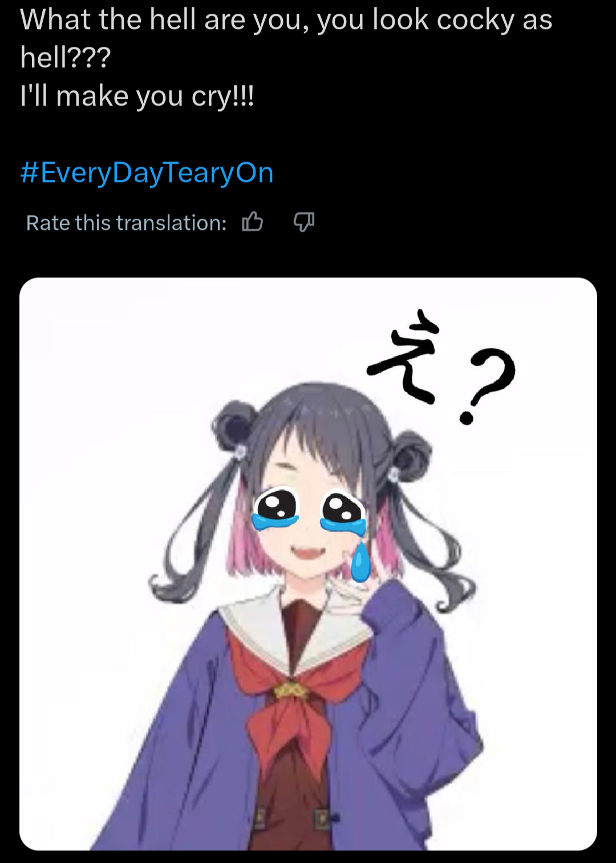
Task: Rate the translation with thumbs up
Action: click(253, 222)
